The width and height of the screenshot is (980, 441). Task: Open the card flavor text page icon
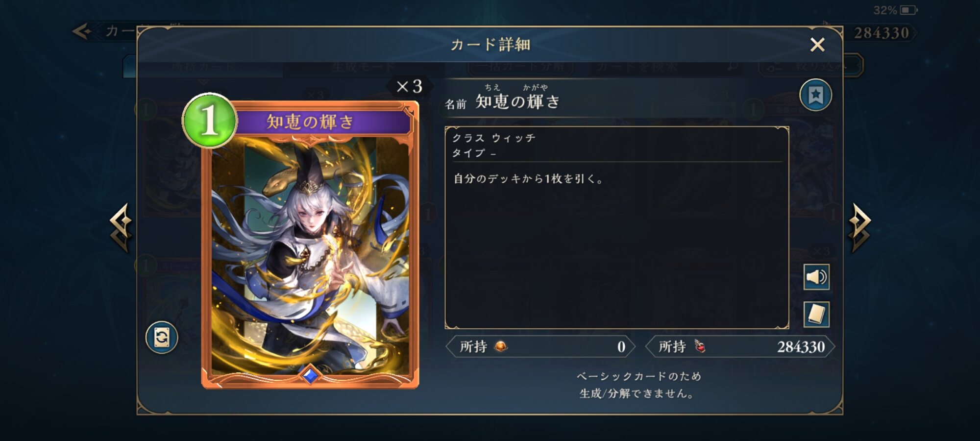click(816, 314)
